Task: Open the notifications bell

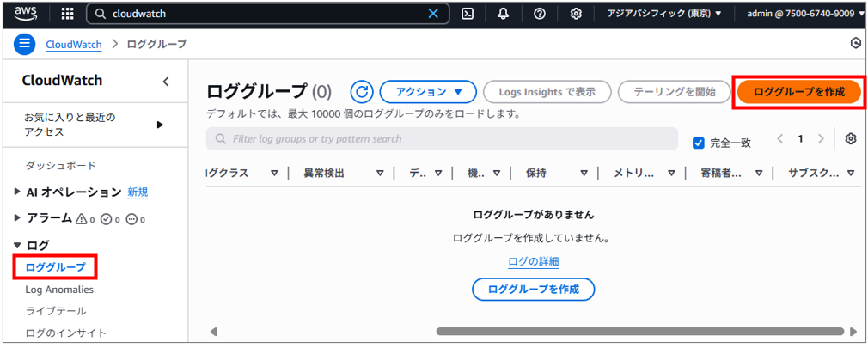Action: pos(504,15)
